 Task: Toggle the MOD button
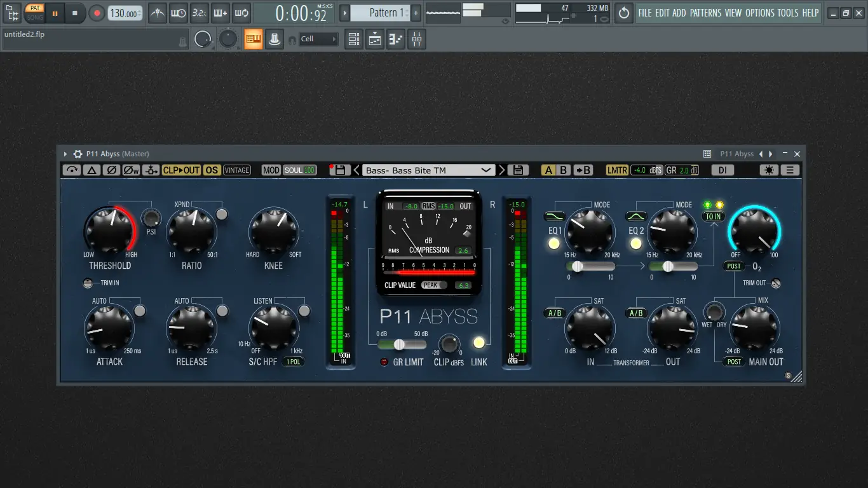(x=271, y=170)
